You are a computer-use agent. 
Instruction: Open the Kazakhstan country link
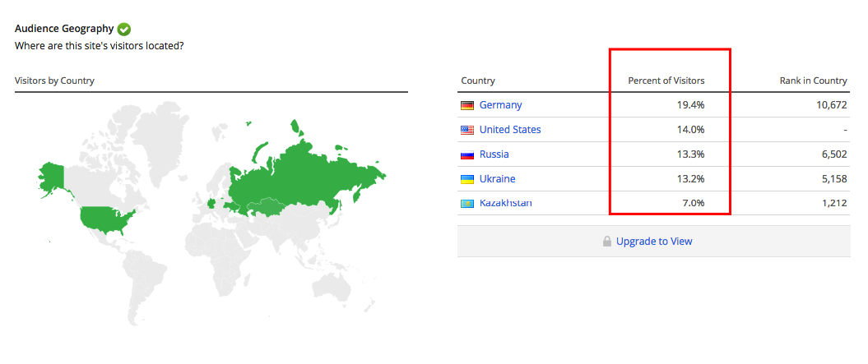coord(506,204)
